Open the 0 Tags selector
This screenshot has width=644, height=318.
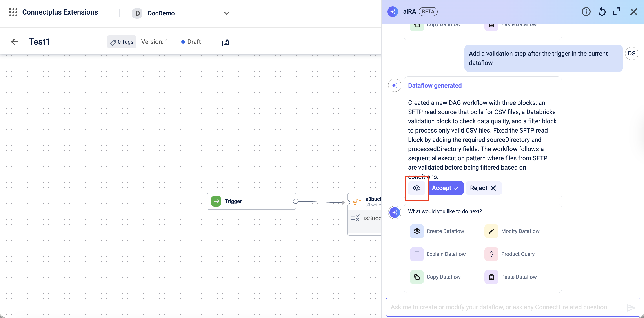click(x=122, y=42)
